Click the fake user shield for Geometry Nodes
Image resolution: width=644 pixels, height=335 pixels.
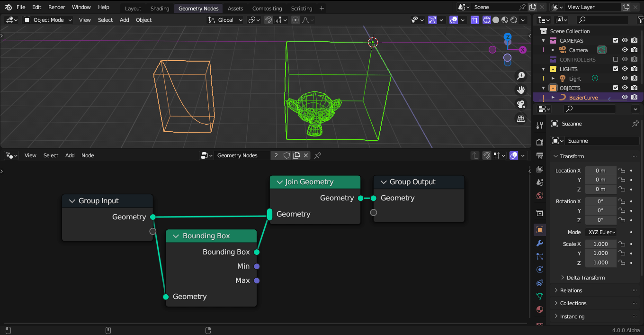click(286, 155)
